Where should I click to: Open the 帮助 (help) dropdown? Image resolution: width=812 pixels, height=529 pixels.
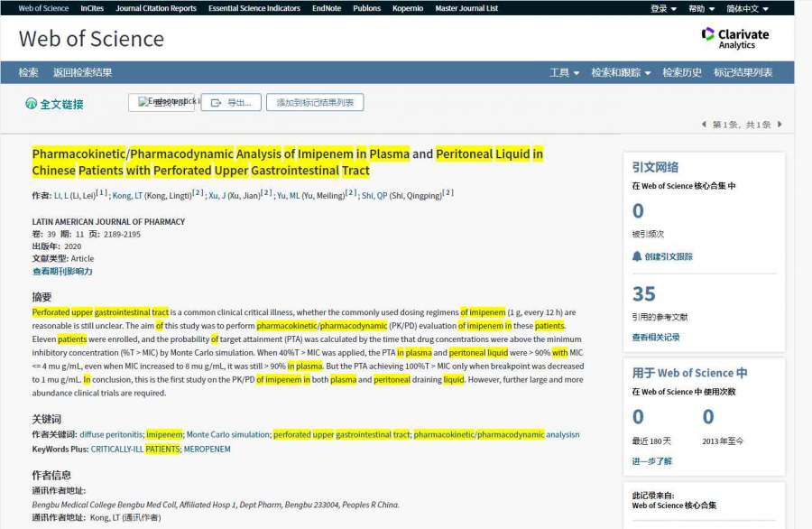tap(700, 8)
